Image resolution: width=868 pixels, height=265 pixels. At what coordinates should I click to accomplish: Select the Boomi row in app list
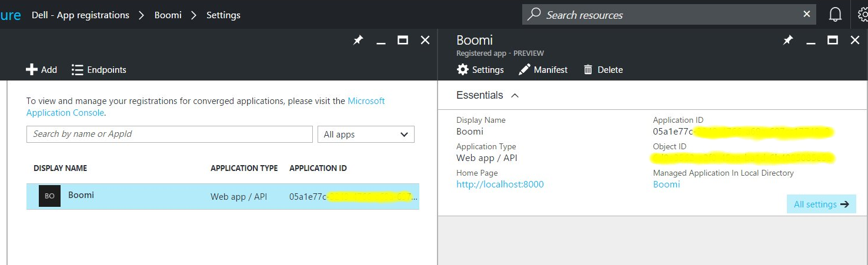pos(223,196)
